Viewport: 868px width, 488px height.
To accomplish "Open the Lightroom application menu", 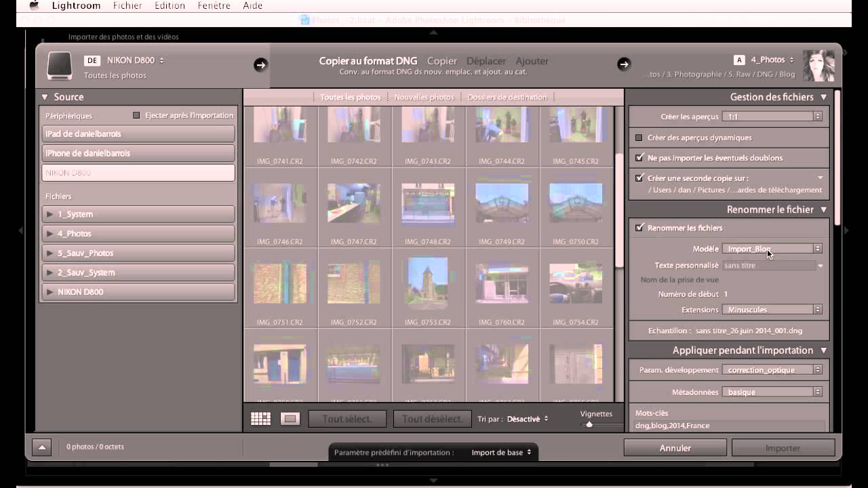I will [x=76, y=5].
